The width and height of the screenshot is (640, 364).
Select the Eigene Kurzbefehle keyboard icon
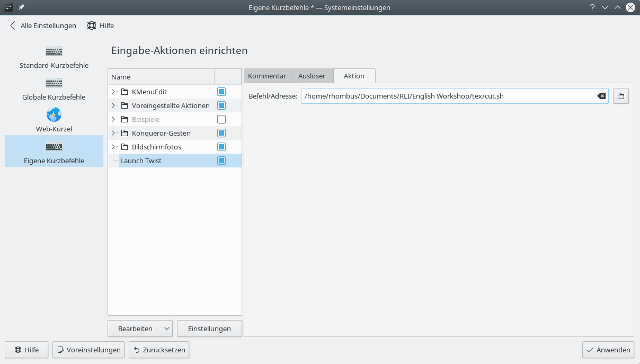tap(54, 147)
